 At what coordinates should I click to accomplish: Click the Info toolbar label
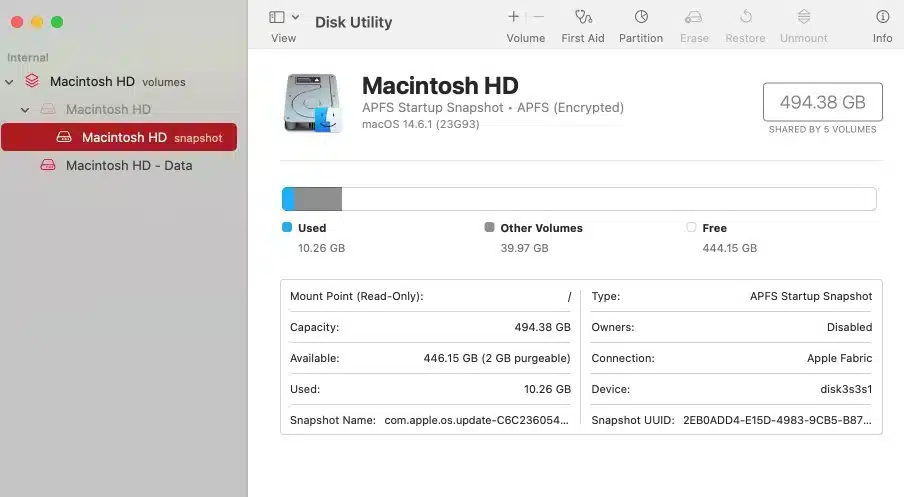882,38
